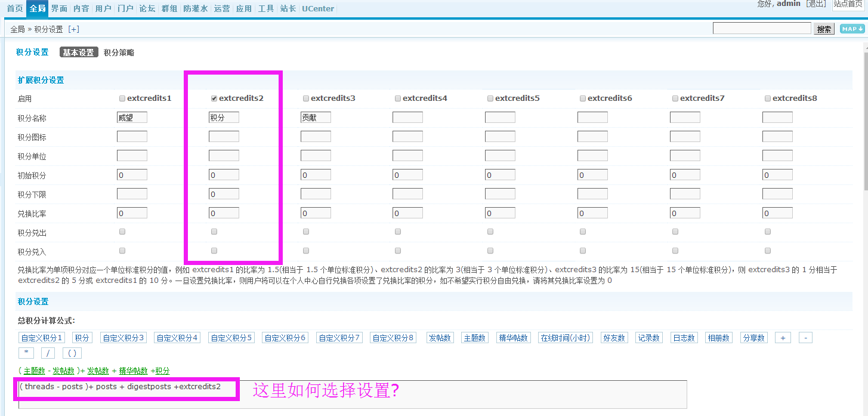Screen dimensions: 868x416
Task: Click the MAP navigation icon
Action: click(852, 29)
